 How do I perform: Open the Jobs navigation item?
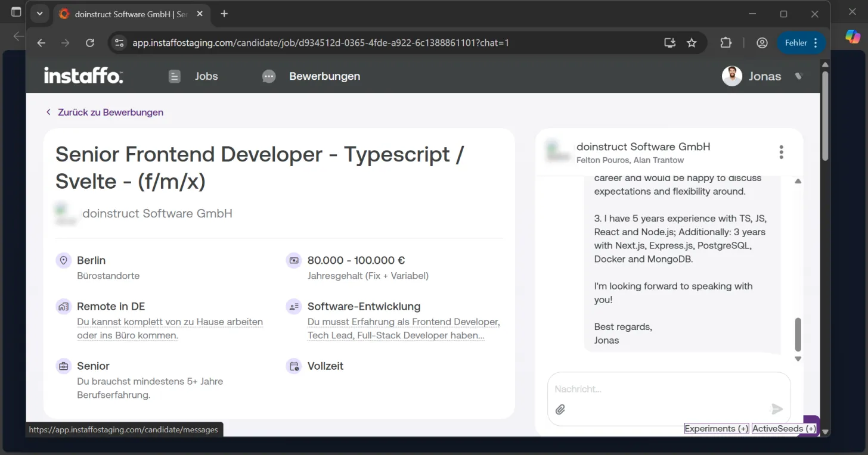pos(194,76)
